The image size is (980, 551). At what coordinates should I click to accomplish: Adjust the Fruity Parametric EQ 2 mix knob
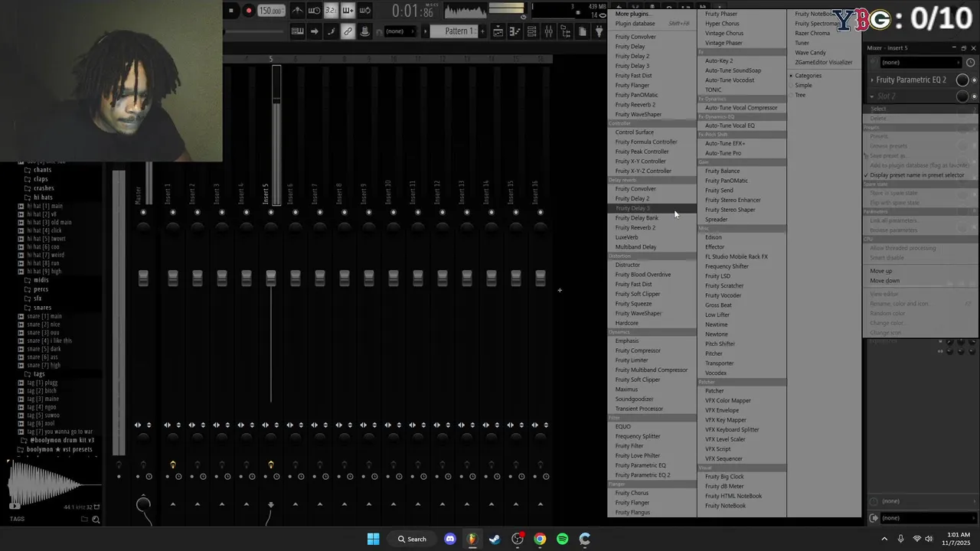(x=962, y=80)
